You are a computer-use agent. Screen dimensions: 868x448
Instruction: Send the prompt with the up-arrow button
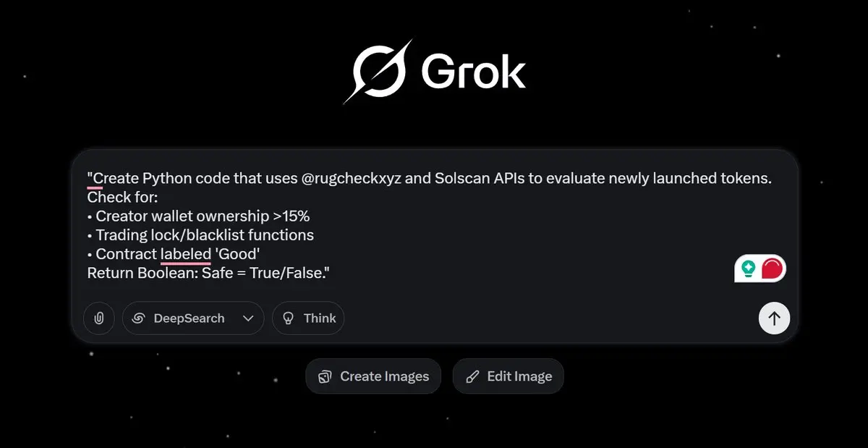pos(774,318)
